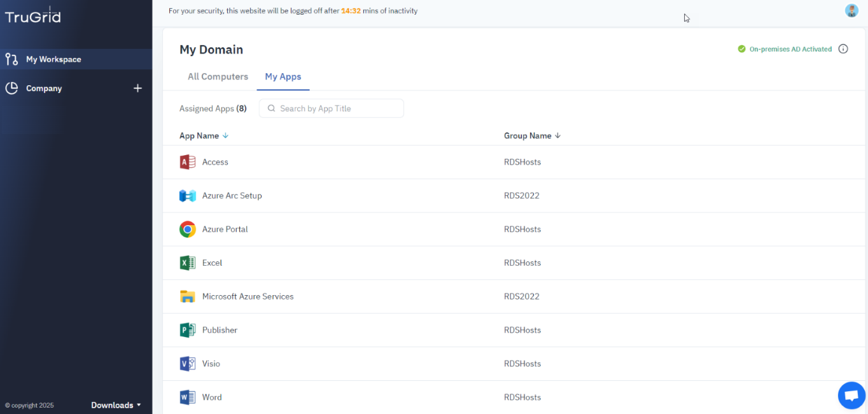868x414 pixels.
Task: Launch the Publisher app icon
Action: [187, 330]
